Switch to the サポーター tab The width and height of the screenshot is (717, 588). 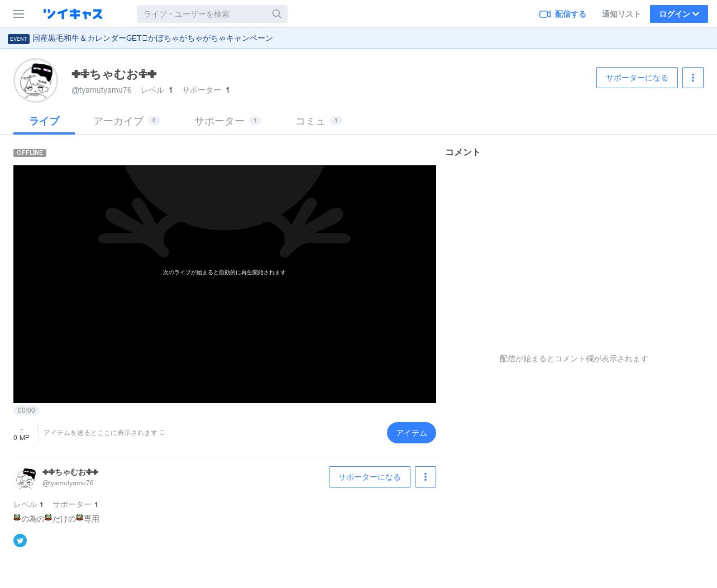[x=228, y=121]
